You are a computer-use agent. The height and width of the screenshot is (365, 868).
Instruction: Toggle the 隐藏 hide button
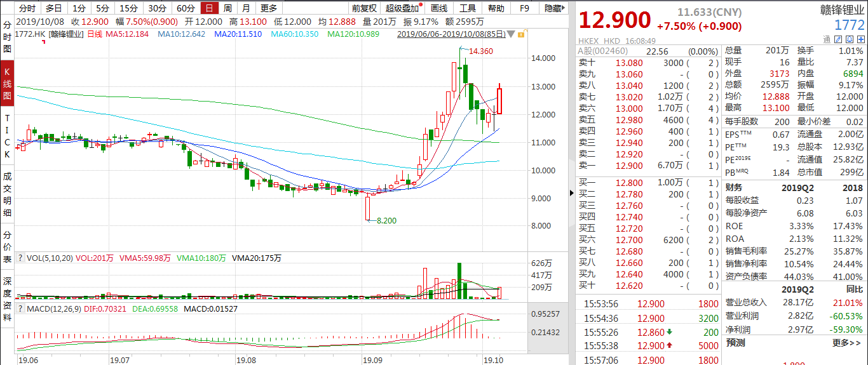coord(553,8)
